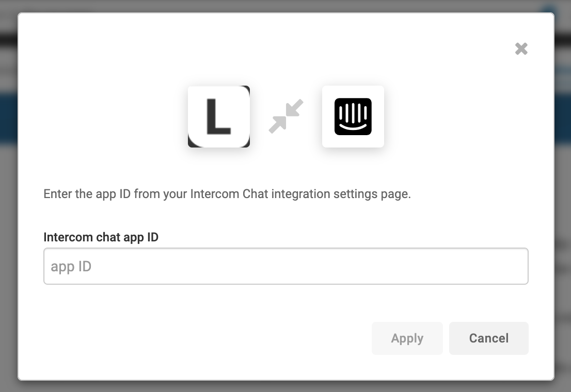Close the dialog with the X icon
Viewport: 571px width, 392px height.
(521, 48)
